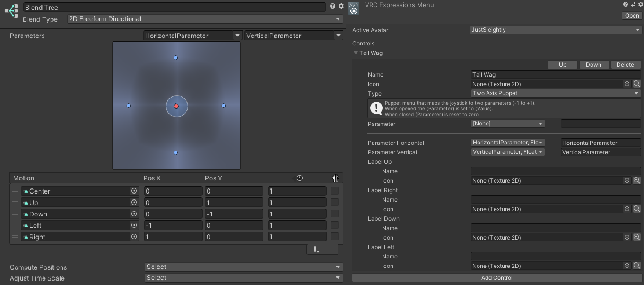
Task: Click object picker for Right motion
Action: point(134,236)
